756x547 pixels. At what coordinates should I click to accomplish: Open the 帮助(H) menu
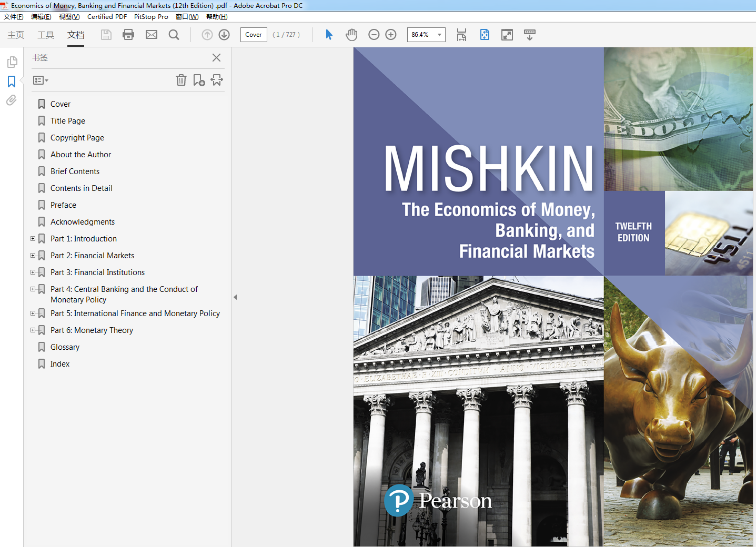coord(217,17)
